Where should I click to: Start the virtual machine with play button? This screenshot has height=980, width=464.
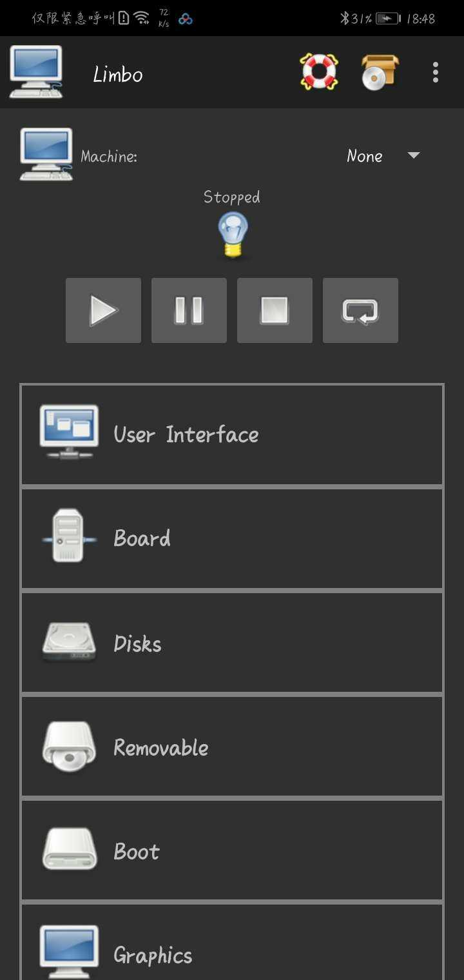(103, 311)
